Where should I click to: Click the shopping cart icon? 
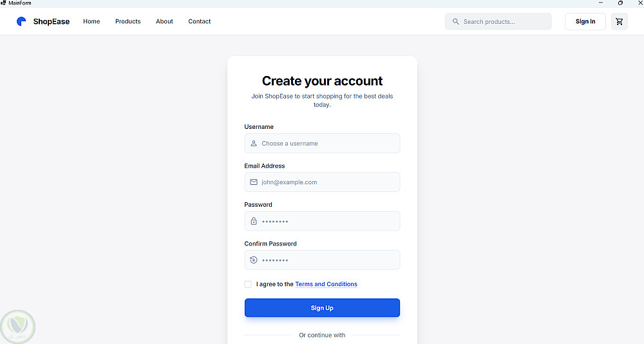tap(619, 21)
